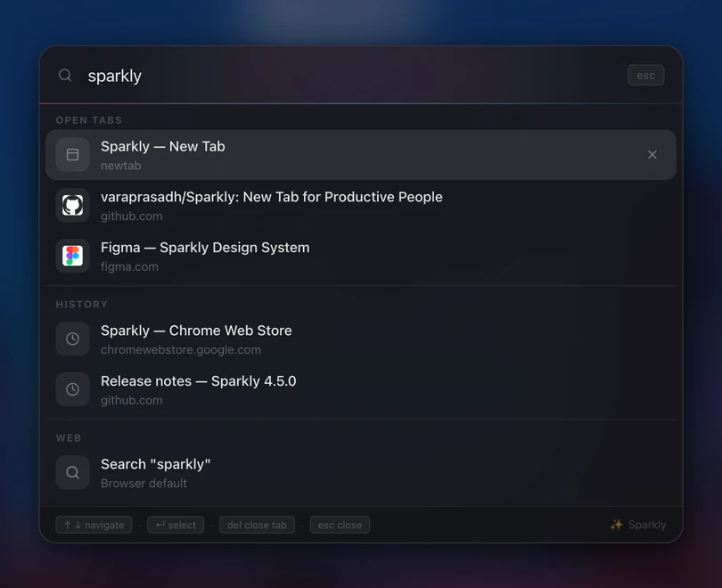Click the esc key badge in search bar
722x588 pixels.
[645, 75]
